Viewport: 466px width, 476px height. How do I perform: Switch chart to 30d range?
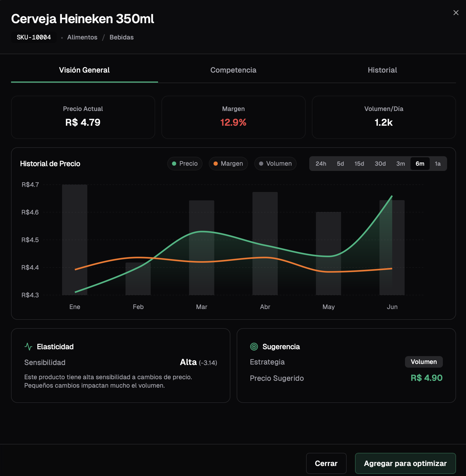coord(380,164)
